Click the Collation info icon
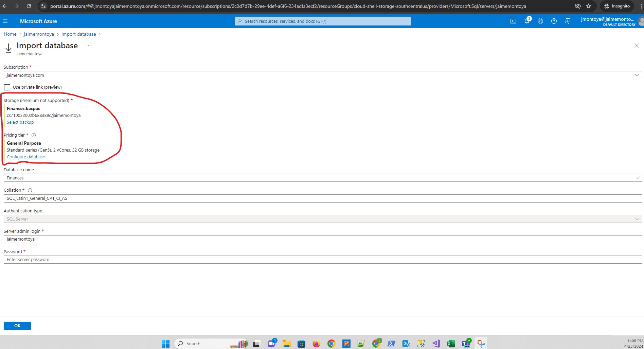 [30, 190]
